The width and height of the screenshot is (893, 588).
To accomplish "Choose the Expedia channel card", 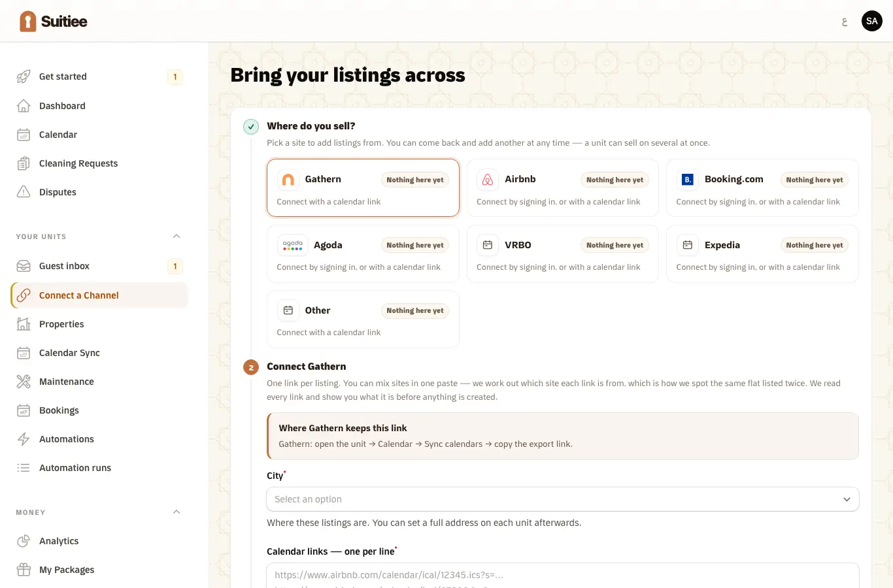I will coord(762,253).
